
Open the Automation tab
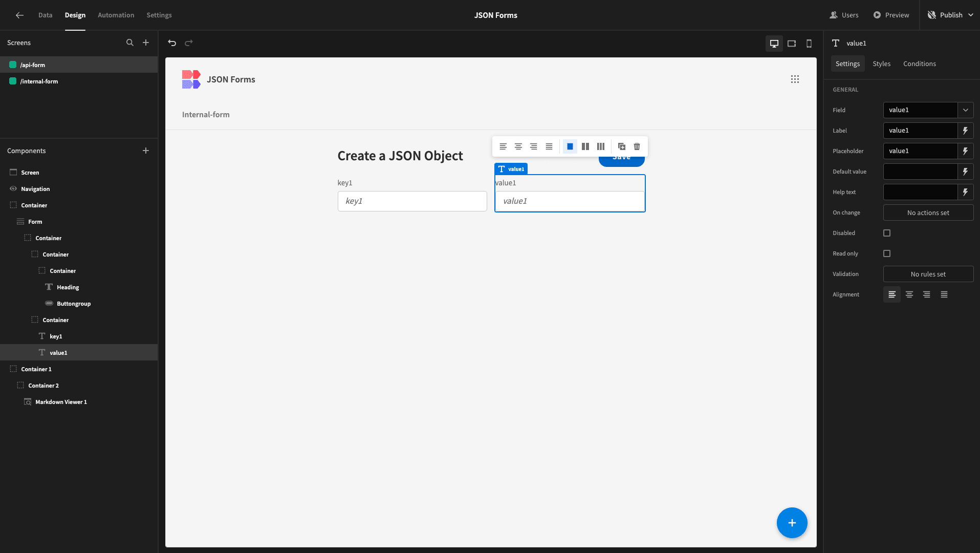[x=116, y=15]
